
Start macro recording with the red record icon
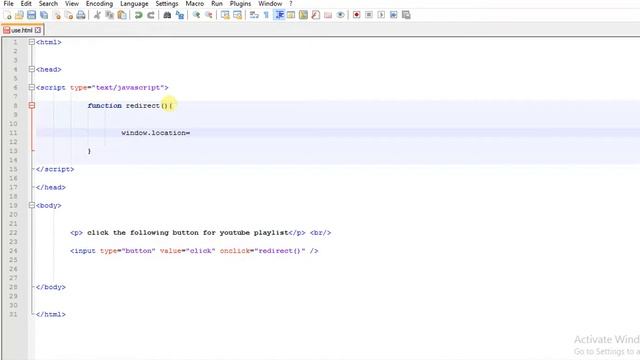coord(356,15)
